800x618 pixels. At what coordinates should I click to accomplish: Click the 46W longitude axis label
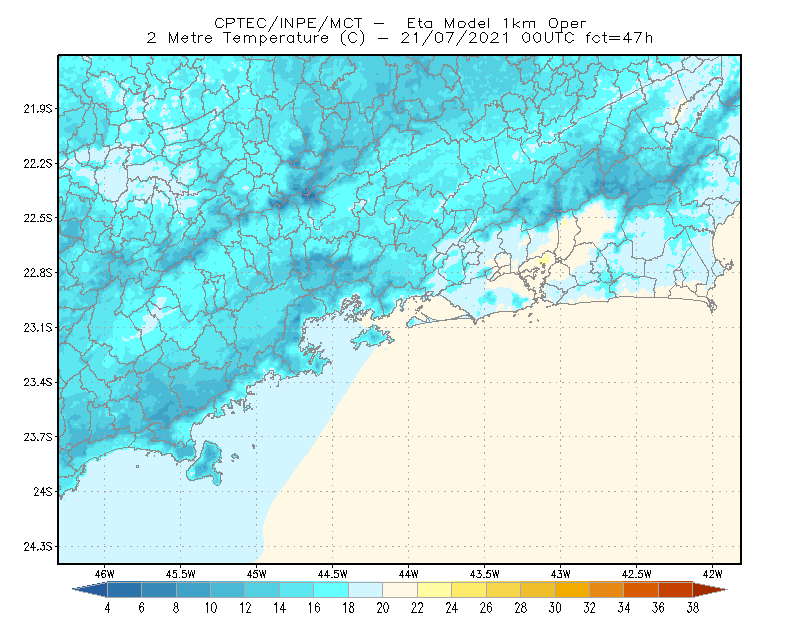104,574
